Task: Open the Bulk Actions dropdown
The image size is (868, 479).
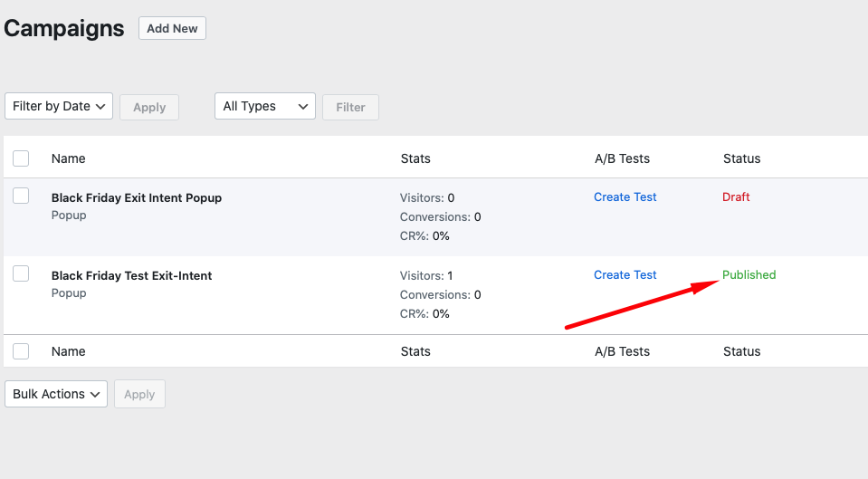Action: [x=56, y=394]
